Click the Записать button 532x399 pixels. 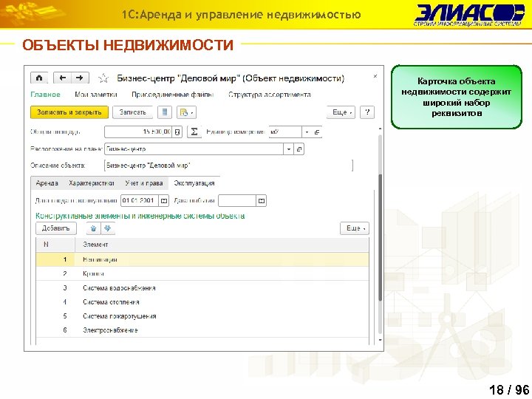[x=133, y=112]
